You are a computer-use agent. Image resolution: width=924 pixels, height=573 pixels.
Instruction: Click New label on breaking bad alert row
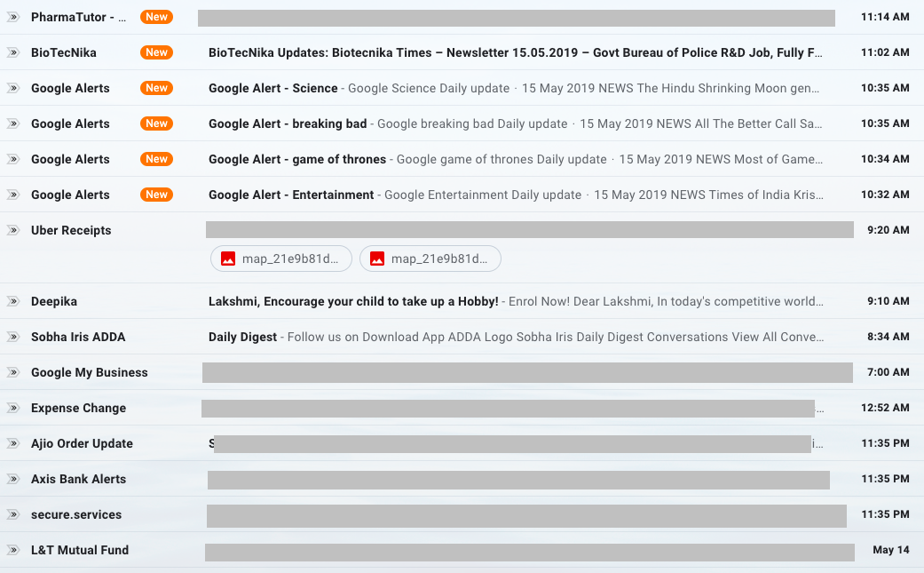tap(156, 123)
